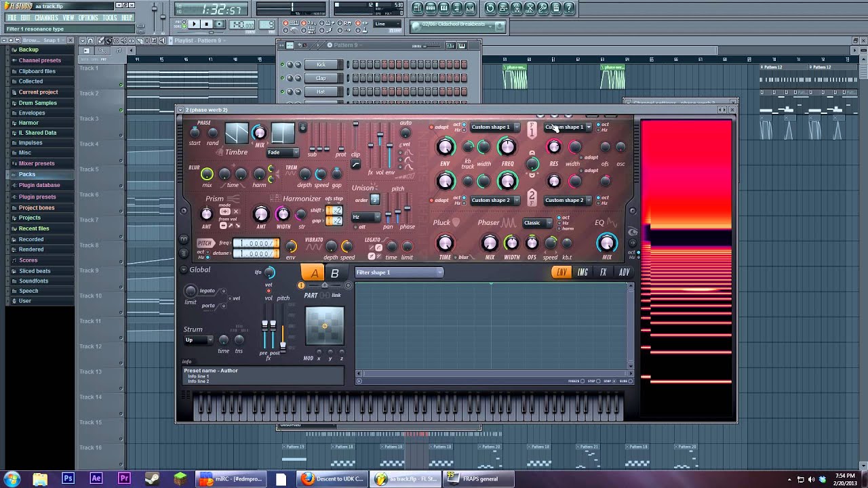
Task: Click the Undo icon in top toolbar
Action: [490, 8]
